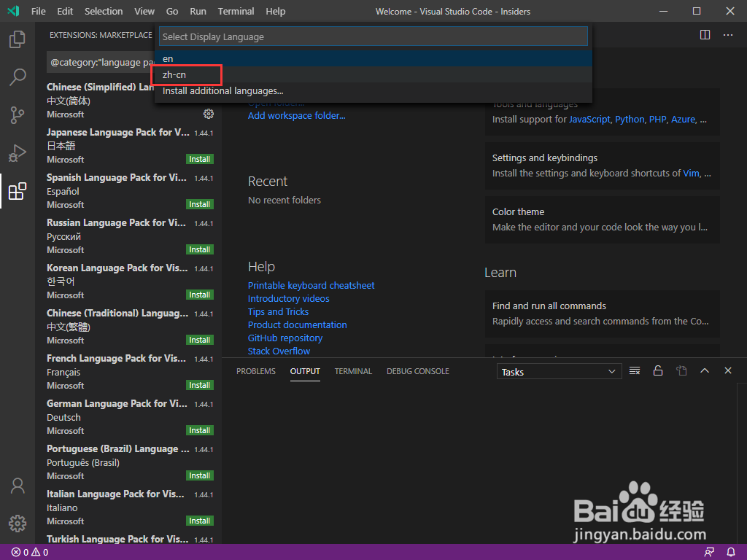The image size is (747, 560).
Task: Open the Introductory videos link
Action: pyautogui.click(x=289, y=298)
